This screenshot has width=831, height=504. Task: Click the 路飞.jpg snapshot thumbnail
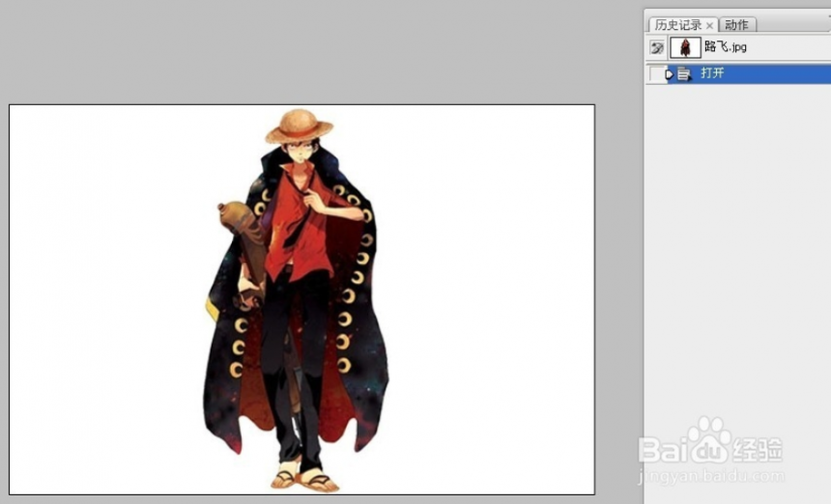coord(685,47)
